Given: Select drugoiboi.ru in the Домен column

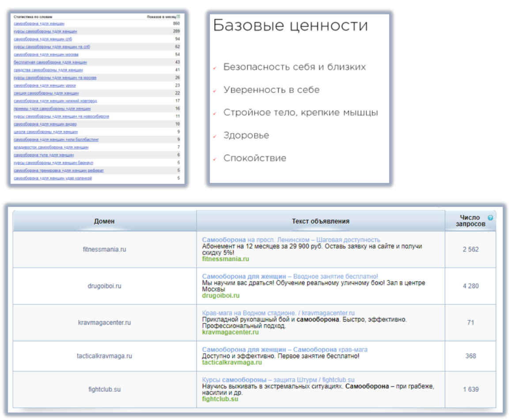Looking at the screenshot, I should pyautogui.click(x=104, y=286).
